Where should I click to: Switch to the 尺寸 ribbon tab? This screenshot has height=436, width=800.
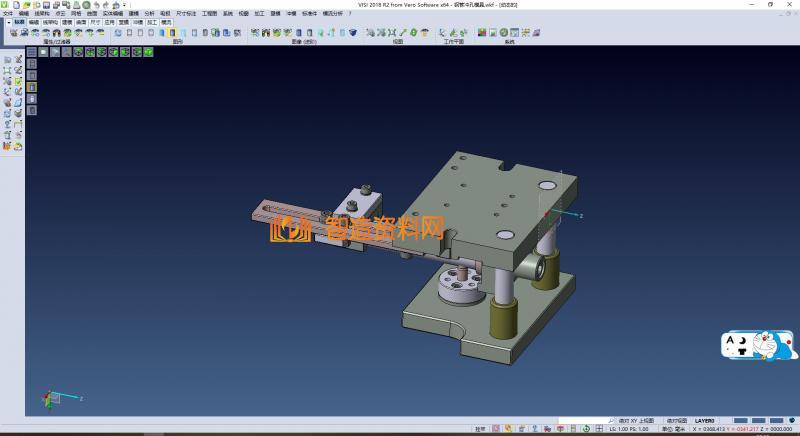pos(94,21)
